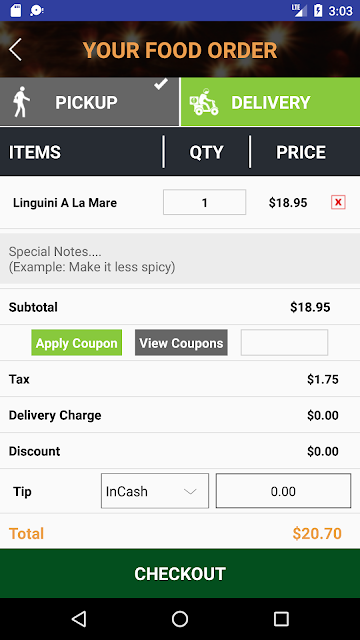Open the InCash tip dropdown
The image size is (360, 640).
click(155, 491)
